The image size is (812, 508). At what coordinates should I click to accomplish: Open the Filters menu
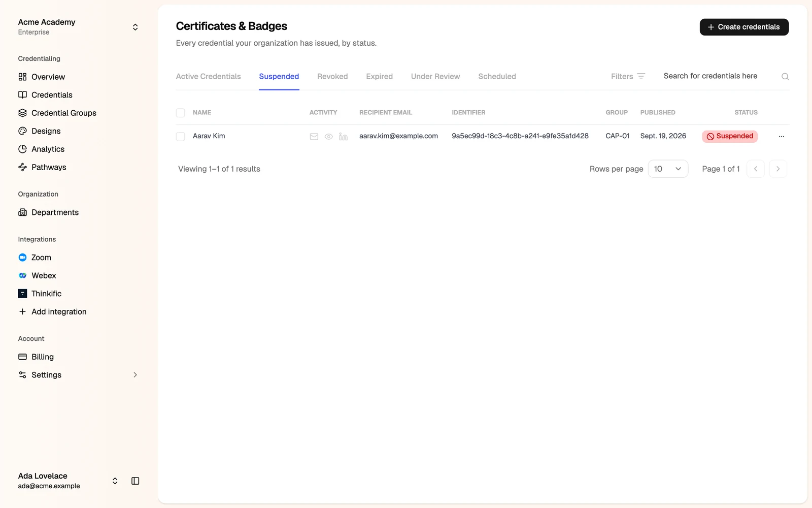pos(628,76)
